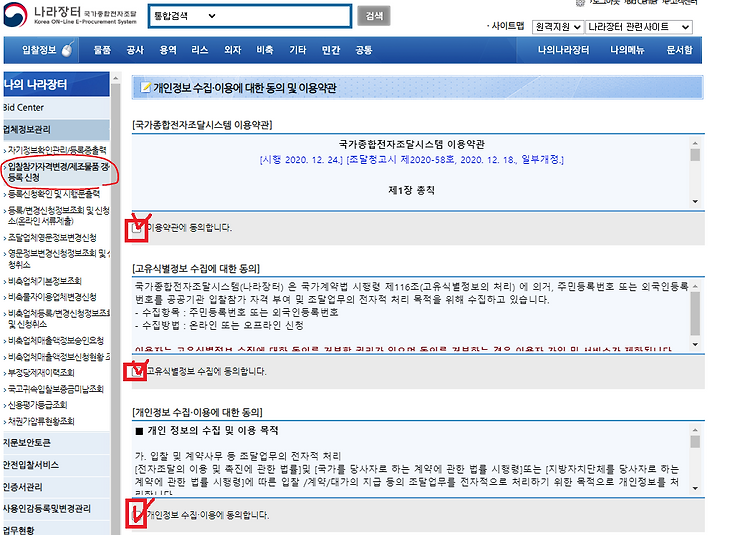Click the 나라장터 logo at top left
The image size is (750, 535).
point(70,15)
